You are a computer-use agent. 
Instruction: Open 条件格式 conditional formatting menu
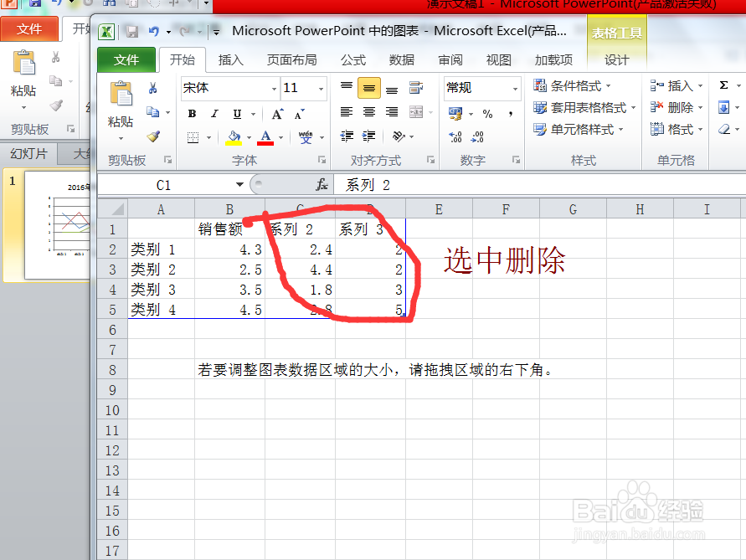pyautogui.click(x=572, y=86)
